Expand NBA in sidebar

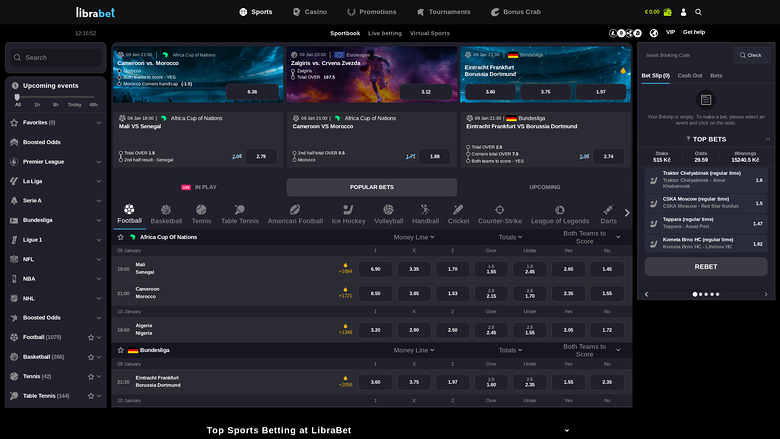coord(98,279)
